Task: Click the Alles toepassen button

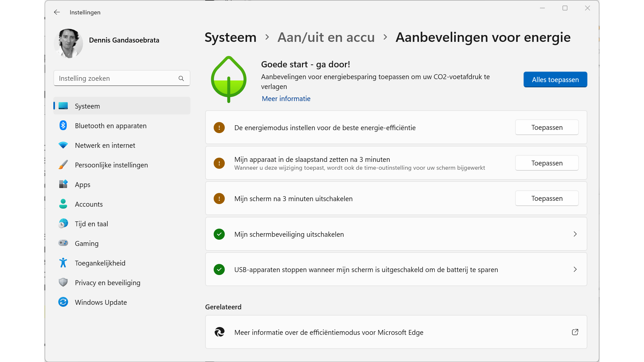Action: click(x=555, y=79)
